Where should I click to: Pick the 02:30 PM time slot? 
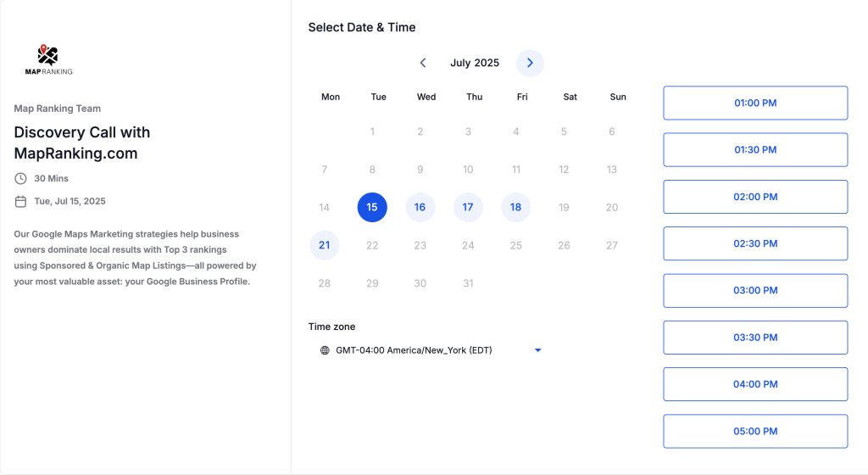[x=754, y=243]
